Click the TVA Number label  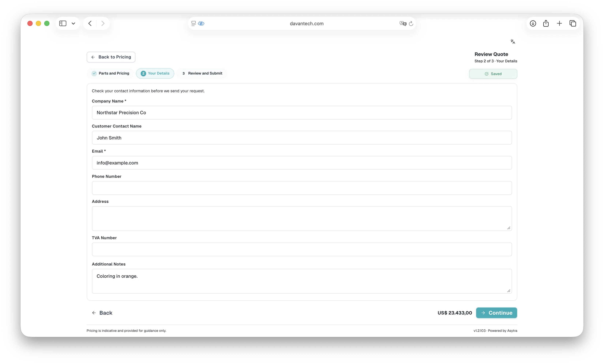[104, 238]
